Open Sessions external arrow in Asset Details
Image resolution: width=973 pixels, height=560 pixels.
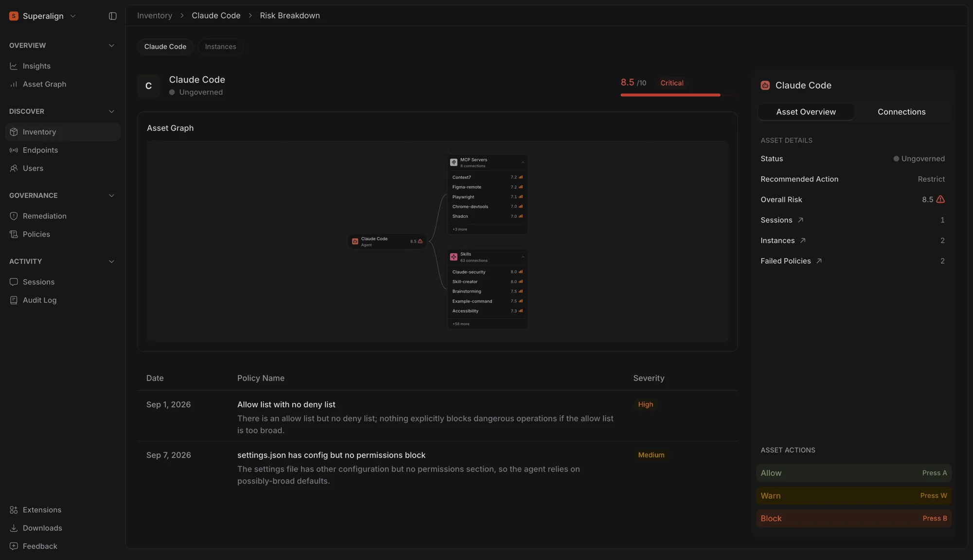coord(800,220)
